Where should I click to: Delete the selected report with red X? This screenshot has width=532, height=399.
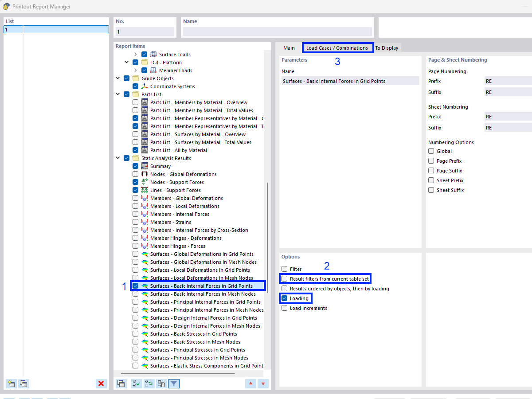click(101, 383)
